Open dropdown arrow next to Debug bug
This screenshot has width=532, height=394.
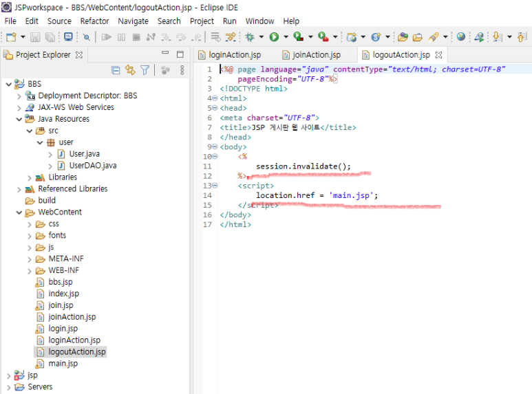[x=262, y=36]
